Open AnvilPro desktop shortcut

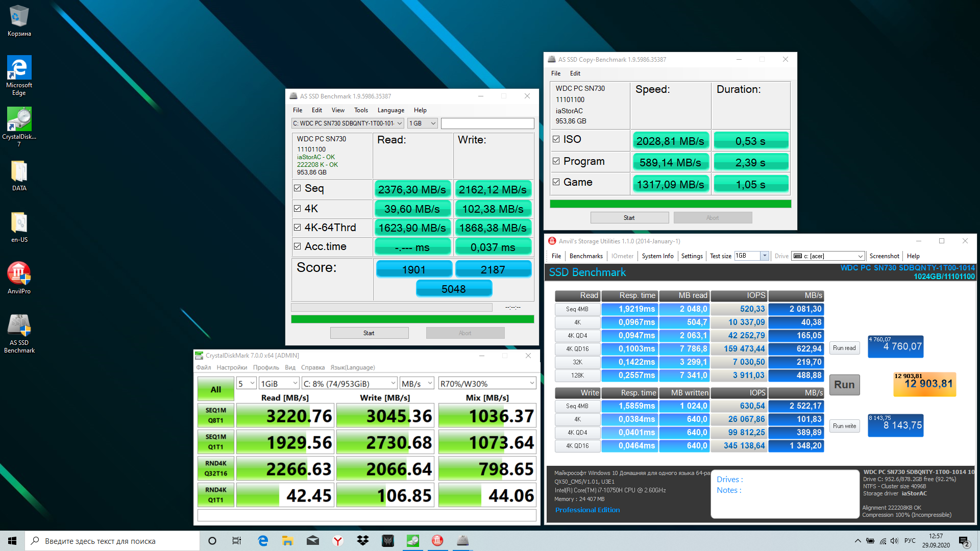tap(19, 279)
